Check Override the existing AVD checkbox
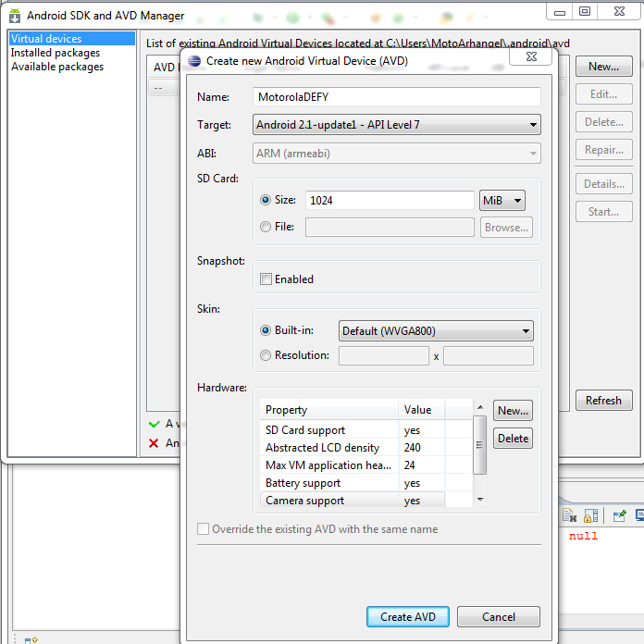The height and width of the screenshot is (644, 644). coord(203,529)
